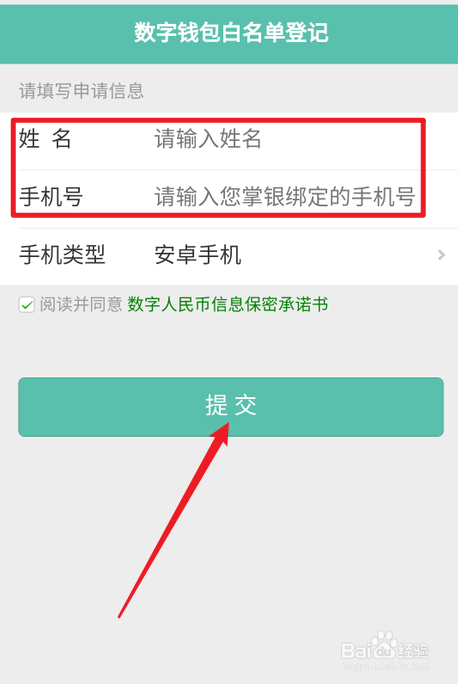Screen dimensions: 458x684
Task: Expand the 手机类型 chevron arrow
Action: click(x=441, y=255)
